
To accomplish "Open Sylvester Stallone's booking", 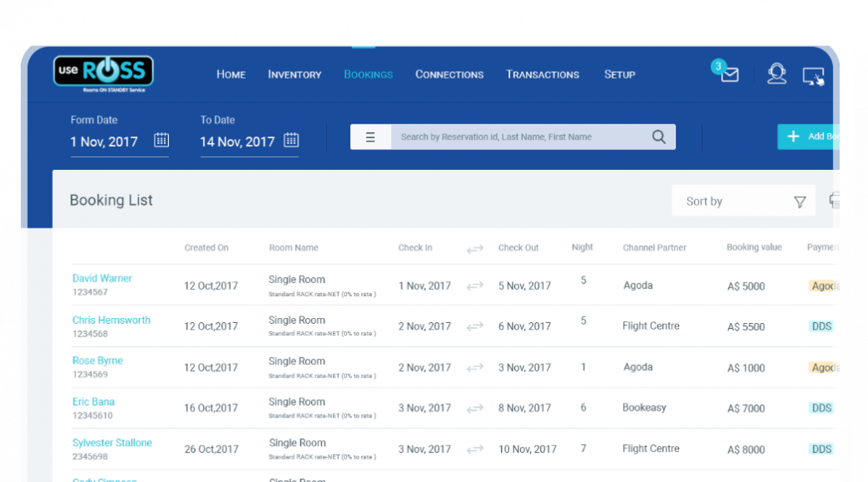I will point(112,443).
